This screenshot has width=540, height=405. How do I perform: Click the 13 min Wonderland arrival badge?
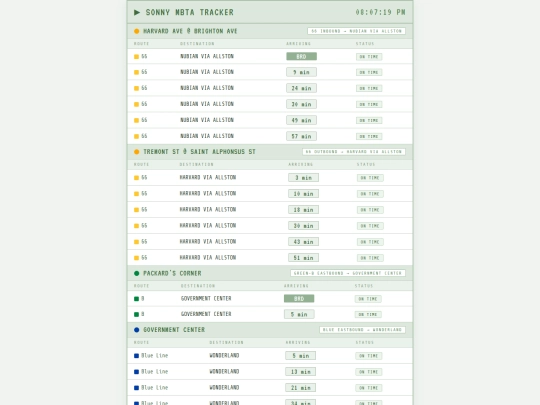point(300,372)
